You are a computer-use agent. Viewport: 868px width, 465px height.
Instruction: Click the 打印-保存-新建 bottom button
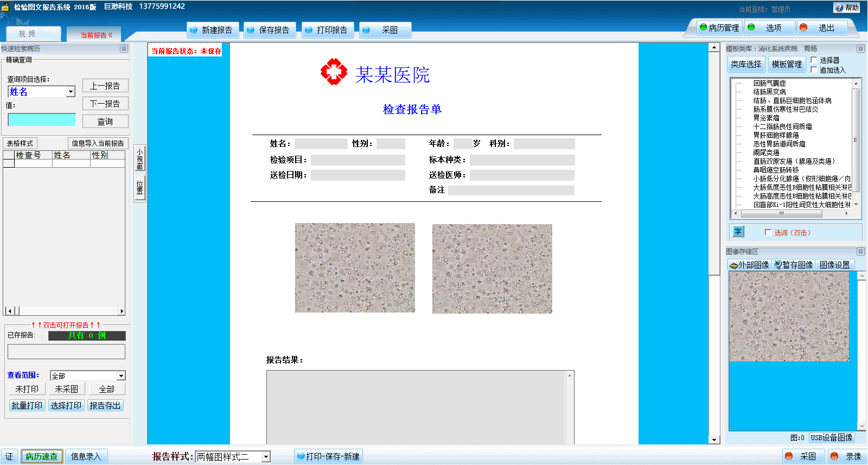click(x=328, y=456)
